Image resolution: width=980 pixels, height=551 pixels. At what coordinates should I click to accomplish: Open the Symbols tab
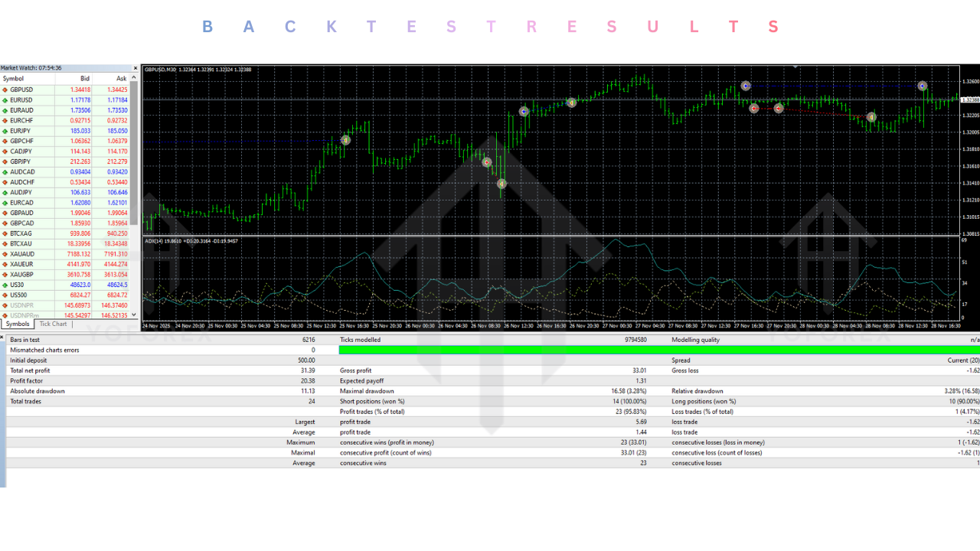[x=17, y=324]
